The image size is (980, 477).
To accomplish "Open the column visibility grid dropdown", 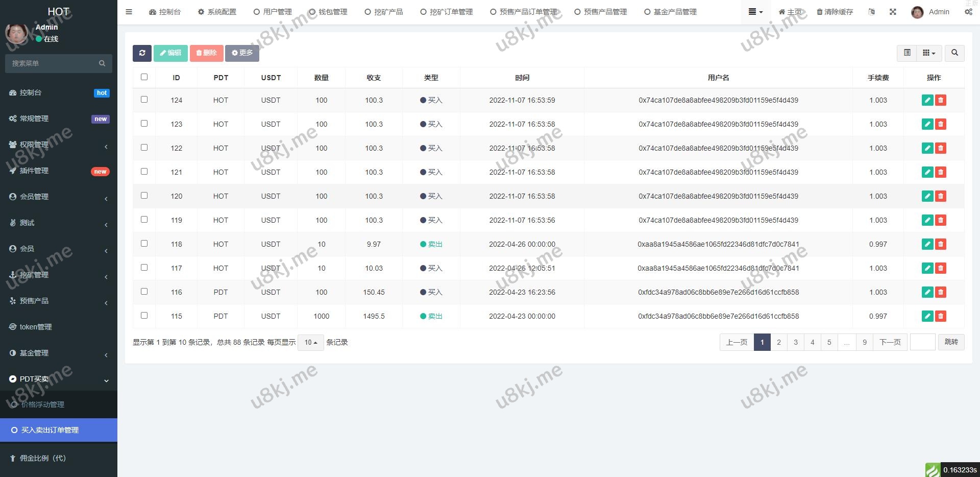I will coord(929,53).
